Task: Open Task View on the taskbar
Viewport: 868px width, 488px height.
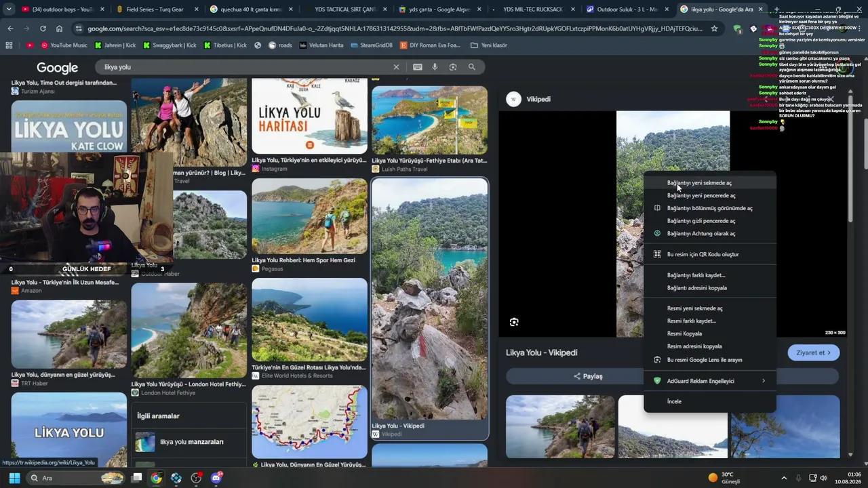Action: [x=136, y=478]
